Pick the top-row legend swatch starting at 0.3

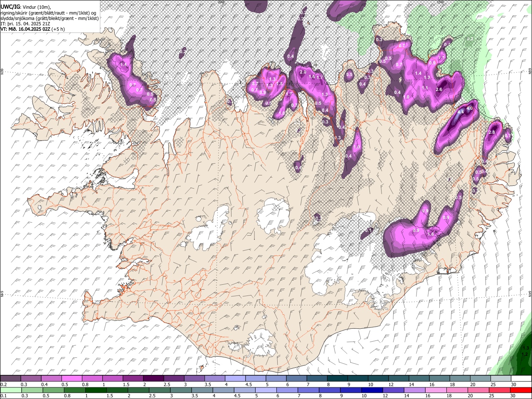(x=31, y=378)
